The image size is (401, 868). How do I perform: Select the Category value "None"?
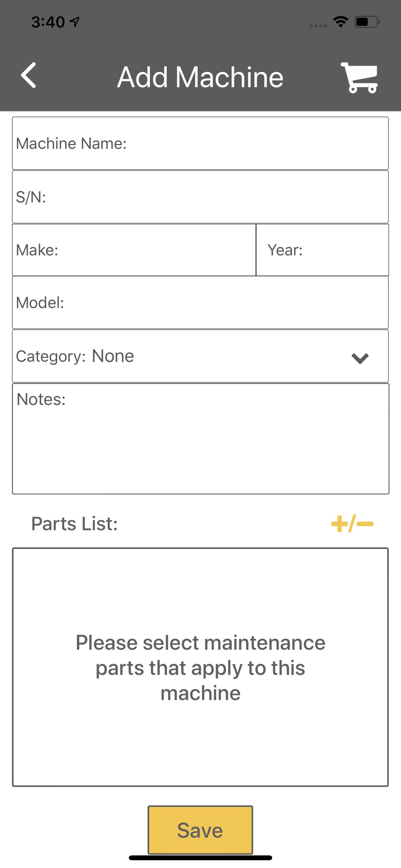pyautogui.click(x=113, y=356)
